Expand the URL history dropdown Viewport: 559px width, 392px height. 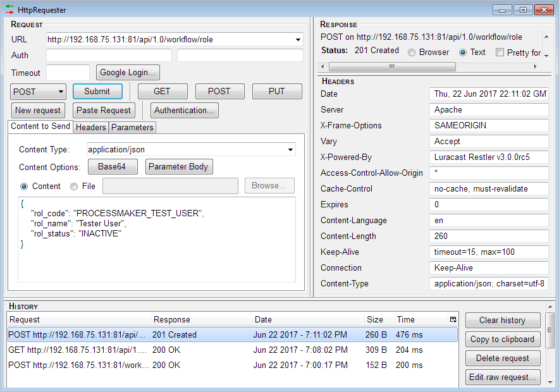298,40
